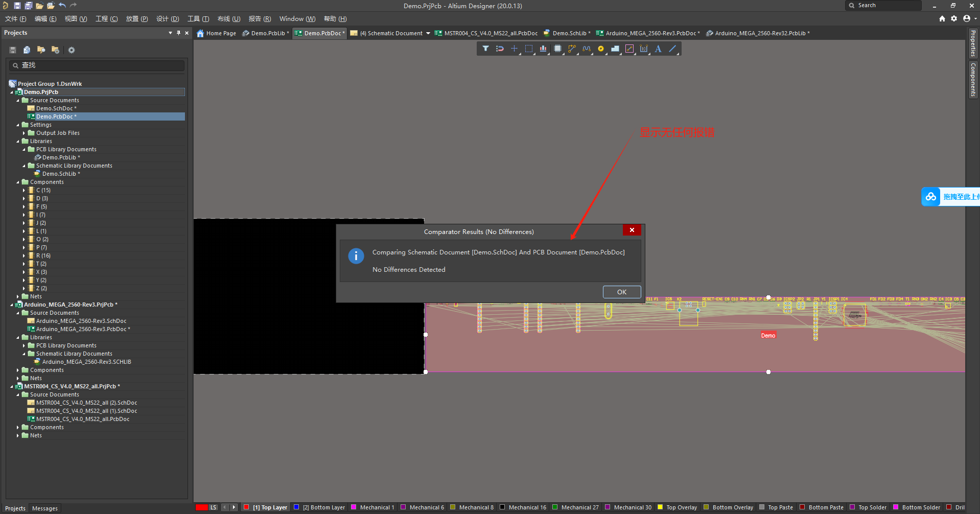980x514 pixels.
Task: Open the 设计 (D) menu
Action: [168, 19]
